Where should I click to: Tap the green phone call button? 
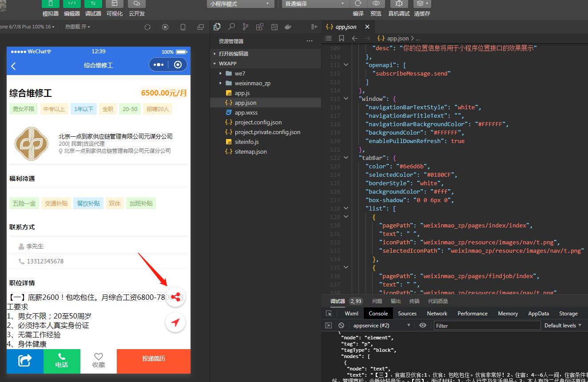coord(62,361)
